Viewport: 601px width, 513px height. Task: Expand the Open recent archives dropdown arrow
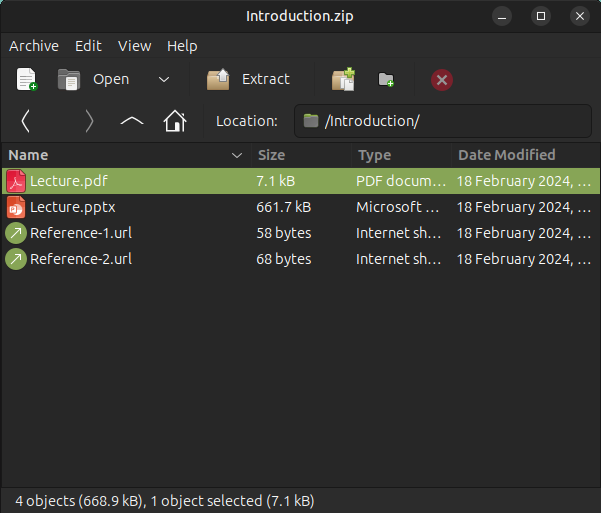pos(164,80)
